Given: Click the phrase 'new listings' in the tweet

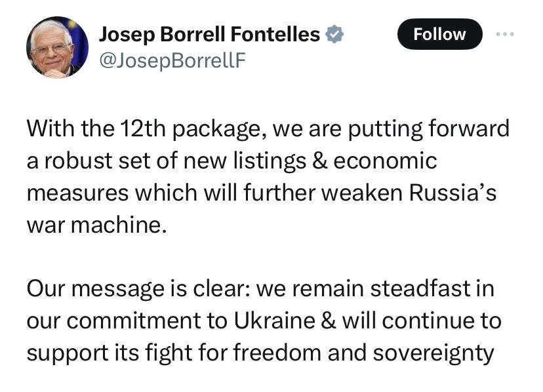Looking at the screenshot, I should tap(245, 162).
